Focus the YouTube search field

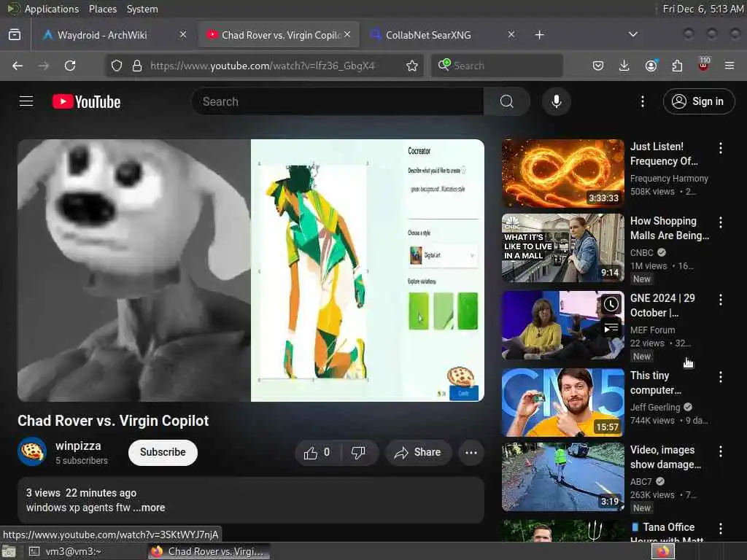pos(337,101)
